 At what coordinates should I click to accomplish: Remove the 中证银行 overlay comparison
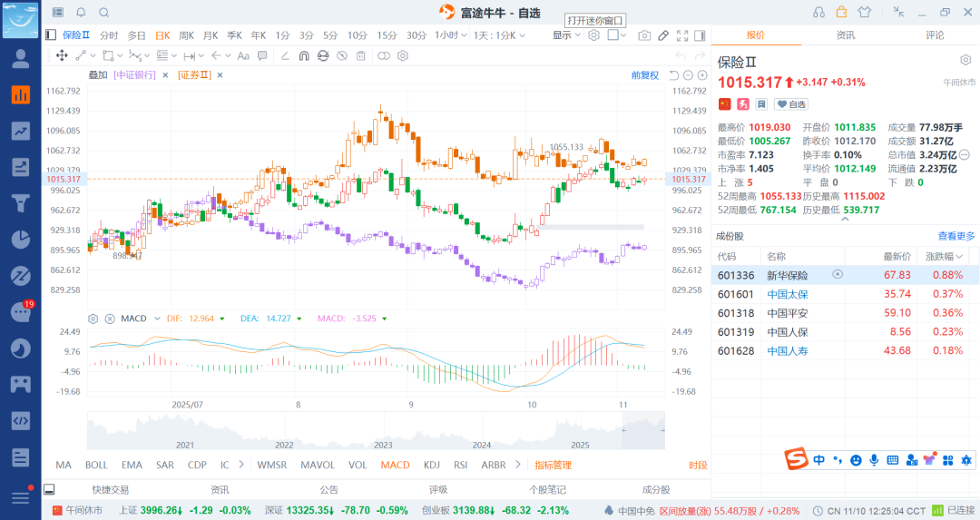pos(165,75)
